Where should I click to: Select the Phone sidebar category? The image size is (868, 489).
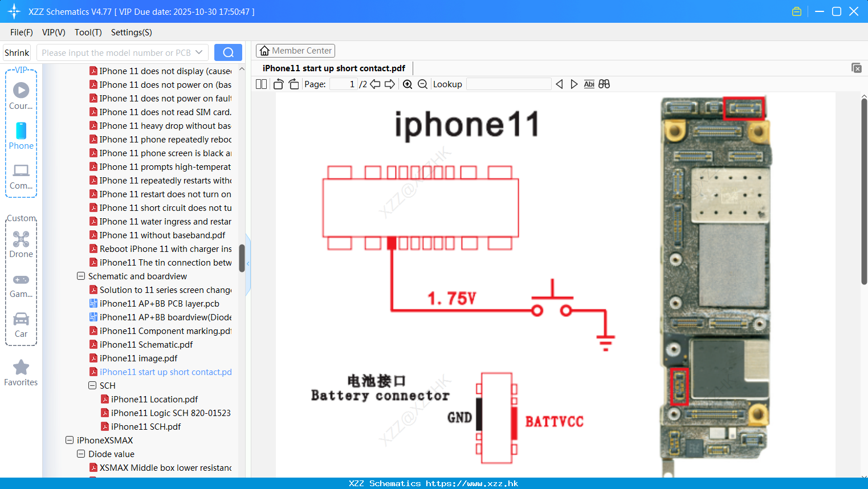21,136
